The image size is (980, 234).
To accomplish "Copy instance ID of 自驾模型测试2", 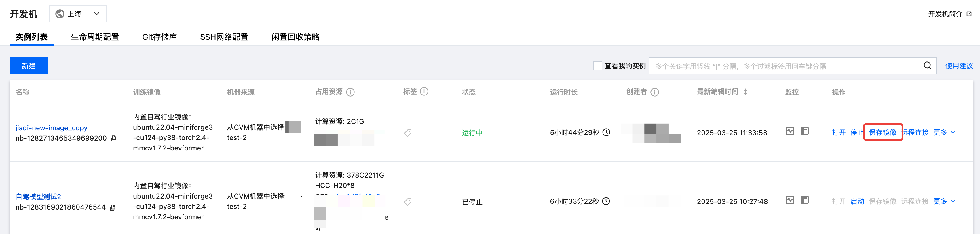I will [113, 208].
